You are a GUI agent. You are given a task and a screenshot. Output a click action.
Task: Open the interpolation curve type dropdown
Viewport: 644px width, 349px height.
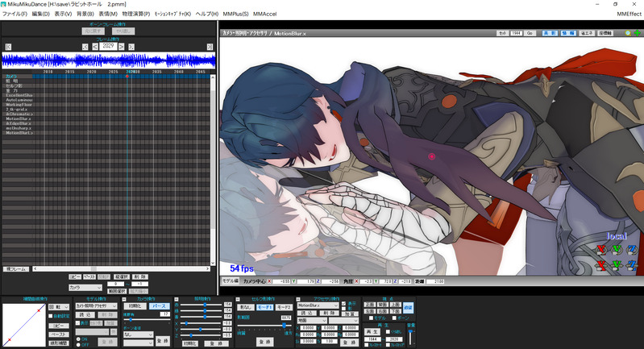(59, 307)
